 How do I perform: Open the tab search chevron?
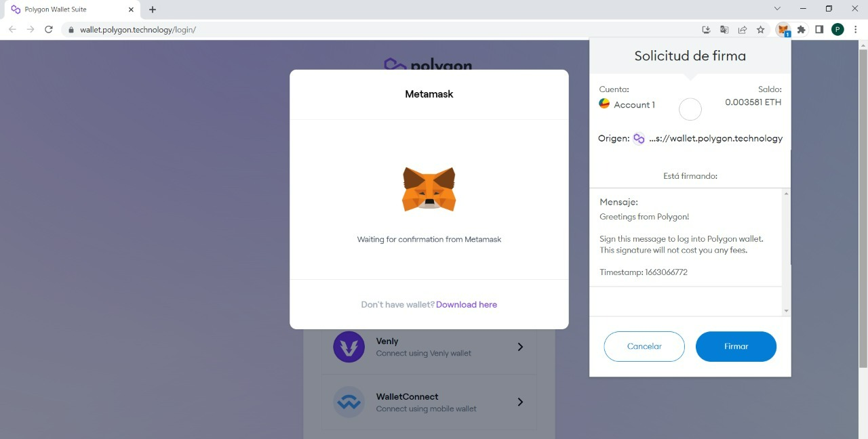coord(777,9)
